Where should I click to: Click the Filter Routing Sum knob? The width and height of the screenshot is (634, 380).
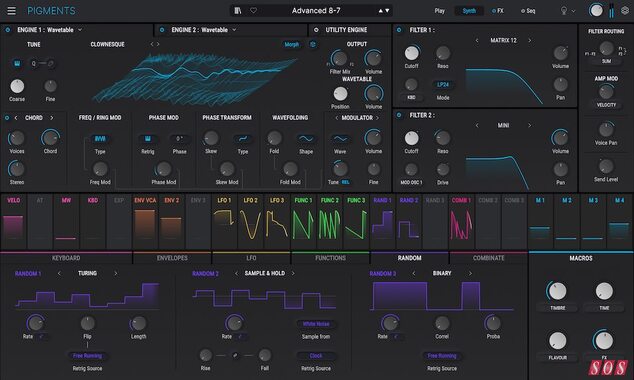click(606, 49)
